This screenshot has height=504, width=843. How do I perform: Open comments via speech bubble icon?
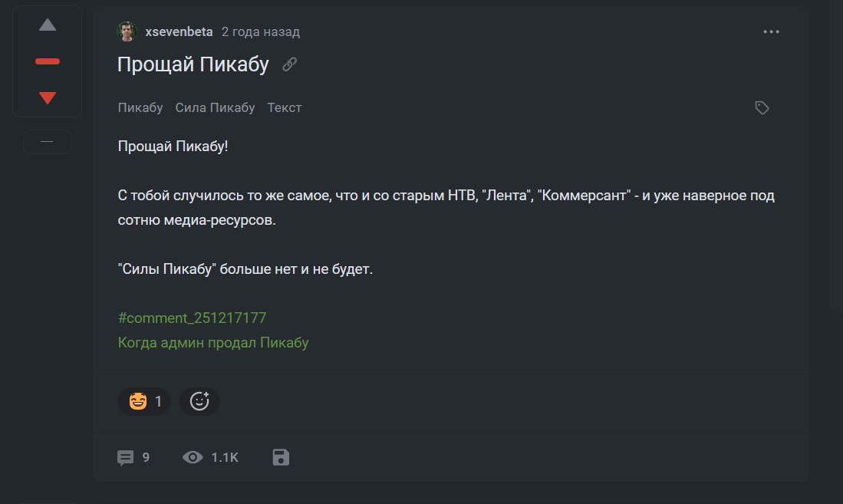(125, 458)
